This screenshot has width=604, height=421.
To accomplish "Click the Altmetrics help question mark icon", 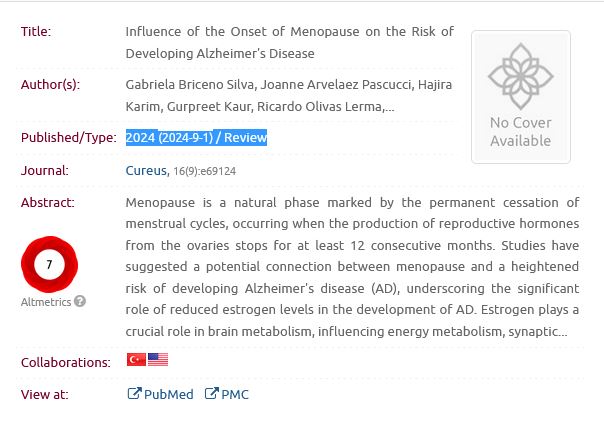I will pos(80,301).
